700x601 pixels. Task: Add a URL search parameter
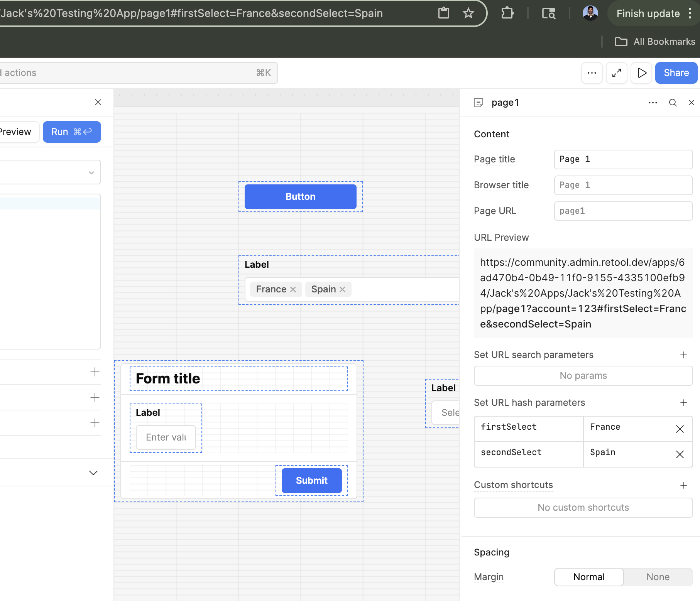pyautogui.click(x=683, y=355)
